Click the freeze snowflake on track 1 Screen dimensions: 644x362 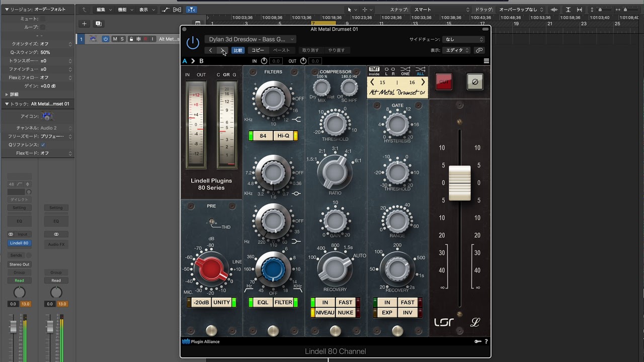point(138,39)
